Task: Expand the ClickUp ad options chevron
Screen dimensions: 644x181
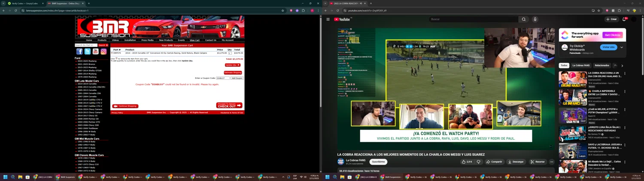Action: (622, 47)
